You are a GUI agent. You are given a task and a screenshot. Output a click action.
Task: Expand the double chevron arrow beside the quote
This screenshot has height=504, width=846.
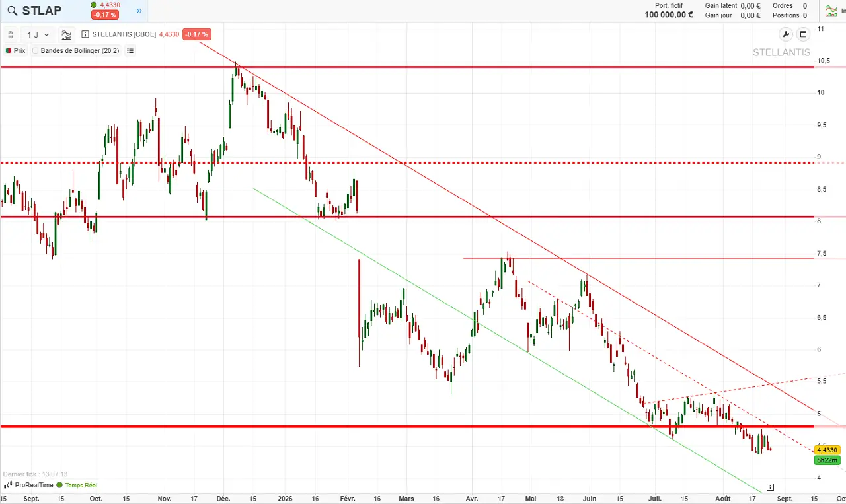[139, 11]
